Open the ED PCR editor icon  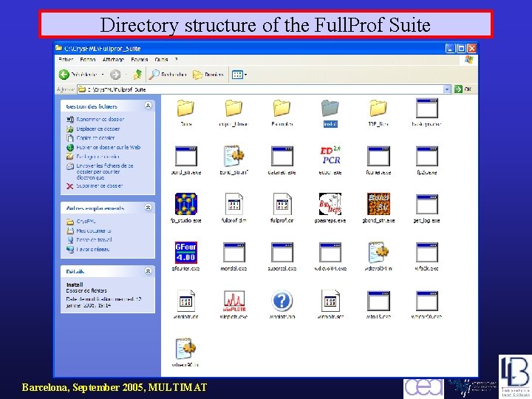click(330, 155)
